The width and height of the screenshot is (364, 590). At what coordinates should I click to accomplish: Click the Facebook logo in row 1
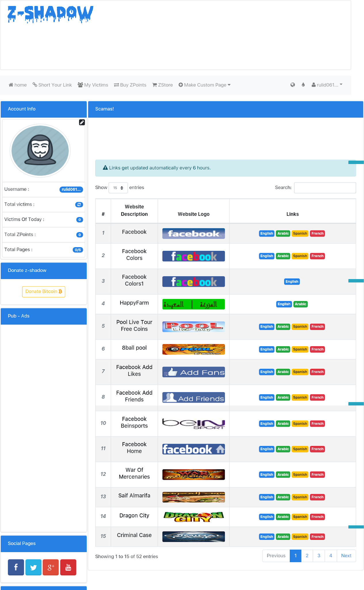[194, 234]
